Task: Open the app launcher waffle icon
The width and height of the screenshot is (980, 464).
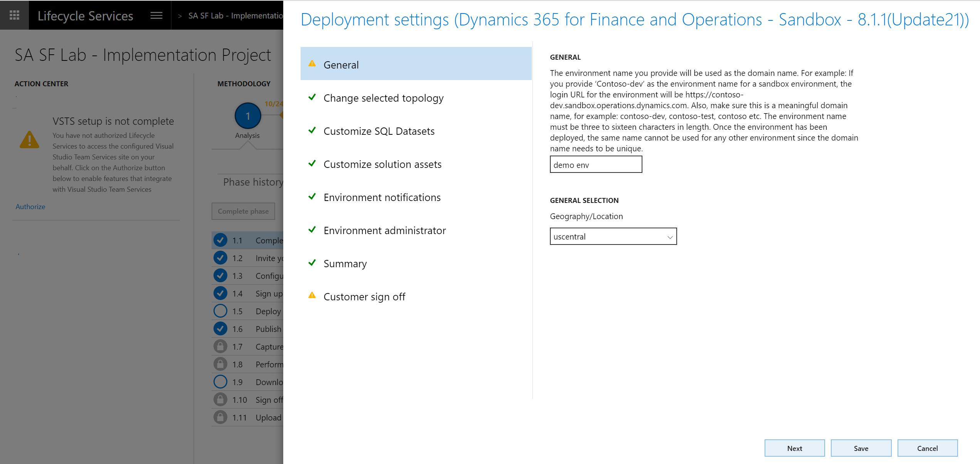Action: point(14,15)
